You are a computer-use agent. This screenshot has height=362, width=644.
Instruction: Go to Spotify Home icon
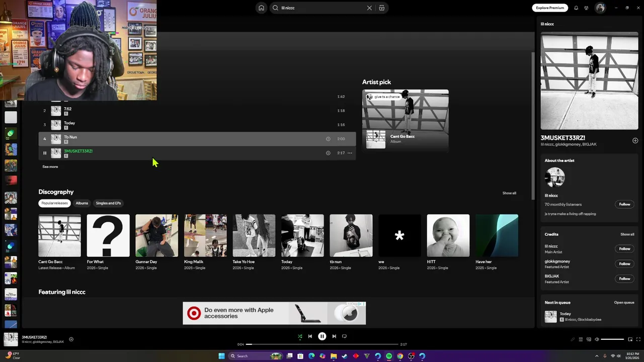click(x=261, y=8)
